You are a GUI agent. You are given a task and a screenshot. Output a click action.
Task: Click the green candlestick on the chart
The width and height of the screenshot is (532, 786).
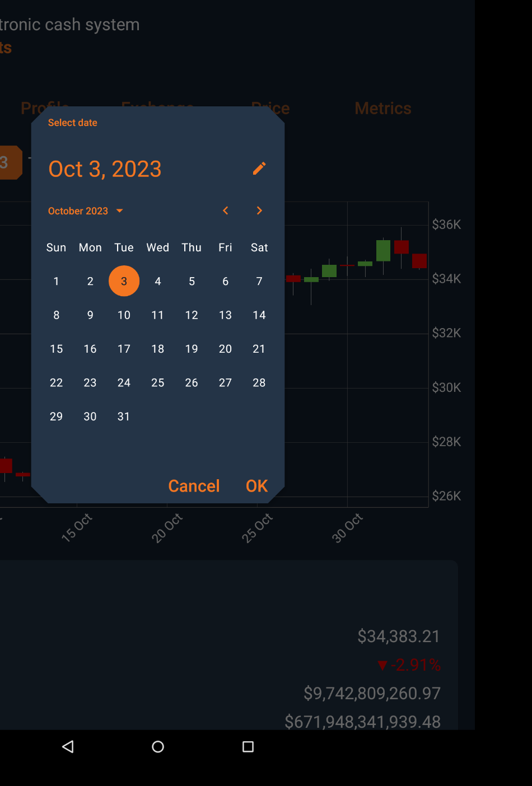point(383,252)
